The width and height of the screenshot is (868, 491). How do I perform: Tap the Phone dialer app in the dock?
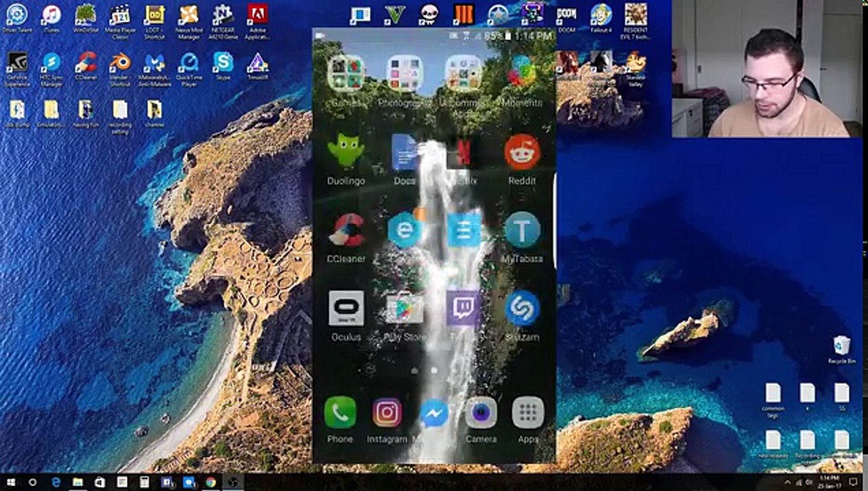click(340, 413)
